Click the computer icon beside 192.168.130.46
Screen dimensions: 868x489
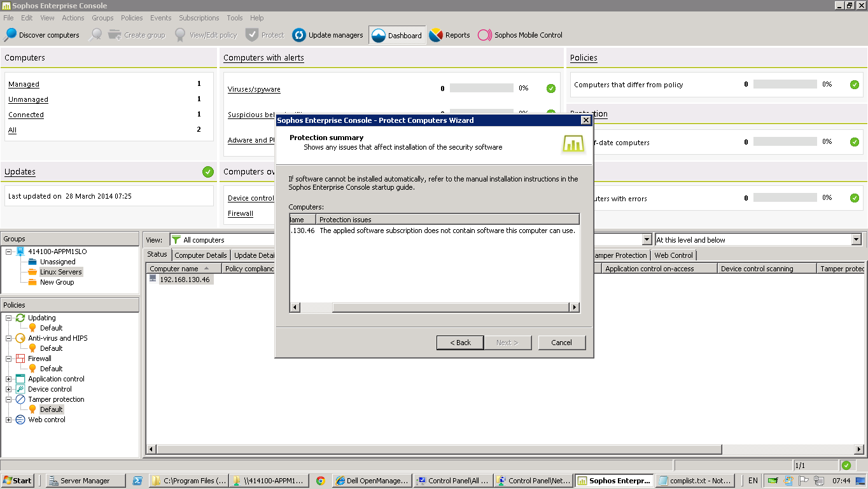click(x=153, y=279)
